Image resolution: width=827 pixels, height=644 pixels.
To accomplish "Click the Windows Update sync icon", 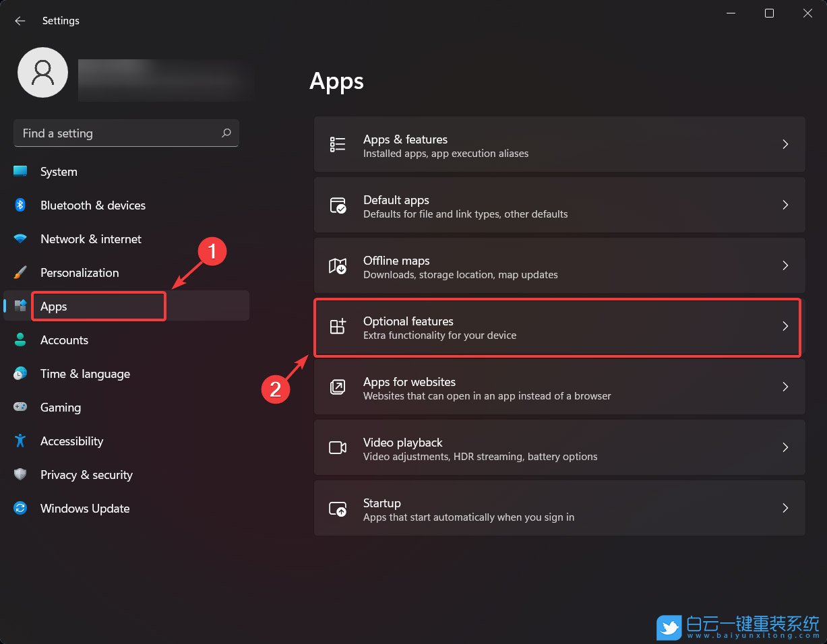I will coord(20,509).
